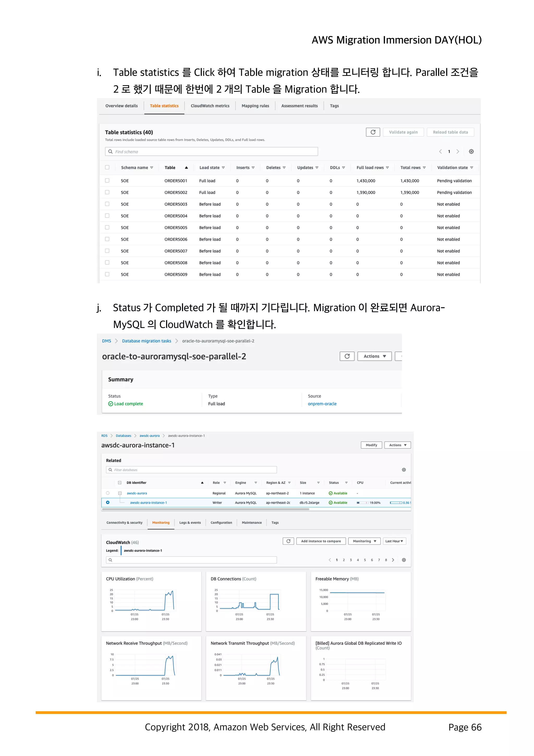Click search icon in Filter databases field
Image resolution: width=534 pixels, height=756 pixels.
click(110, 470)
